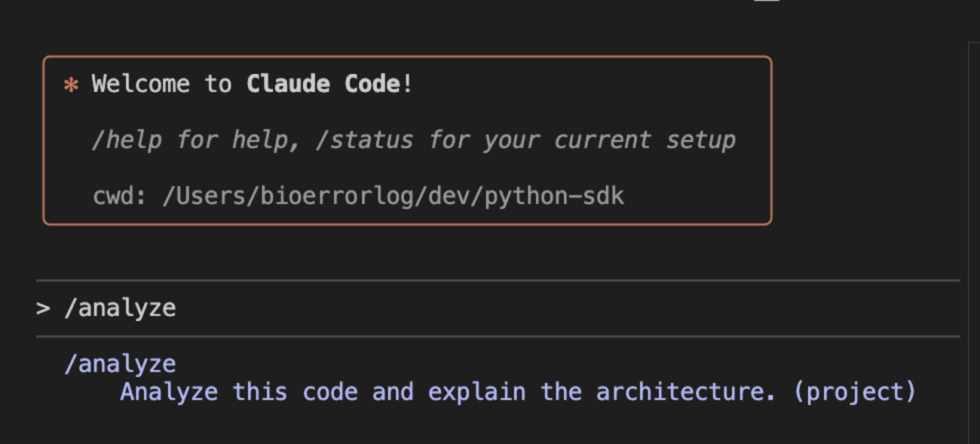Click "python-sdk" folder name in the path
The height and width of the screenshot is (444, 980).
coord(554,196)
